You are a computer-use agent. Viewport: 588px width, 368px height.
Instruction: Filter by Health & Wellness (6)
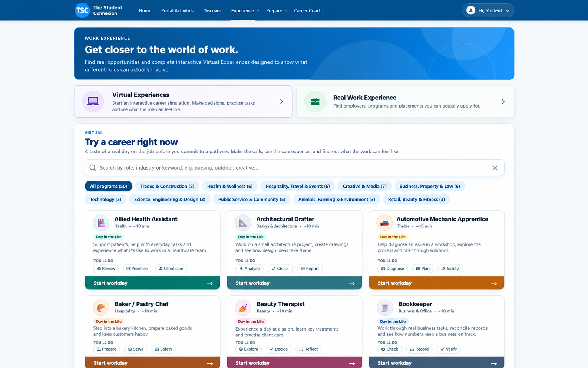point(230,186)
